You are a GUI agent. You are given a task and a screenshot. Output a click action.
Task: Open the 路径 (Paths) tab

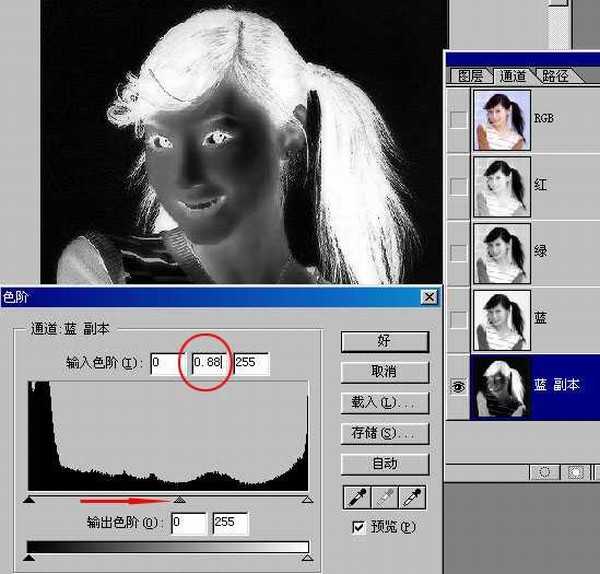coord(555,76)
